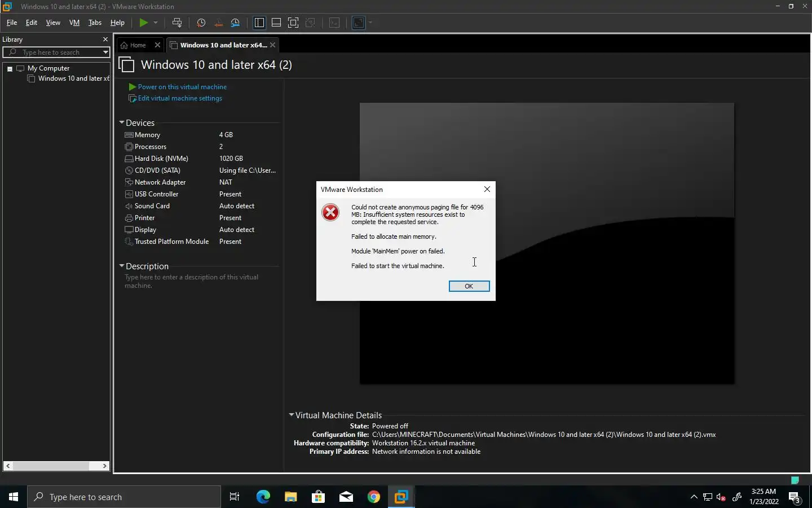Open the snapshot manager icon

point(236,23)
